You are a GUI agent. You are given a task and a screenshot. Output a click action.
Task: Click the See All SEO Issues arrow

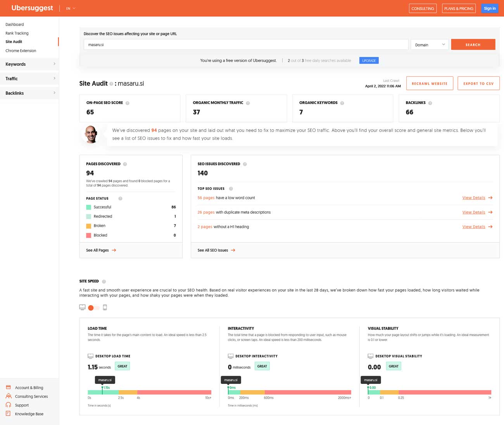click(233, 251)
